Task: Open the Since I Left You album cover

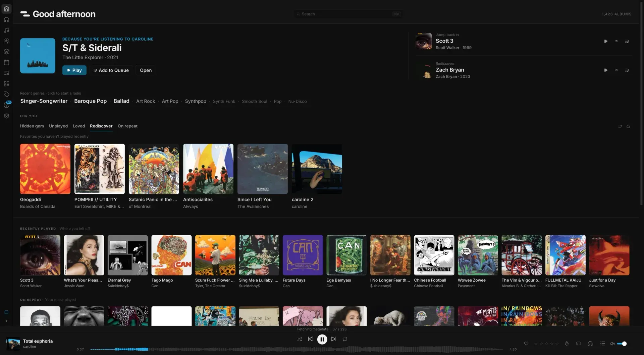Action: [x=263, y=169]
